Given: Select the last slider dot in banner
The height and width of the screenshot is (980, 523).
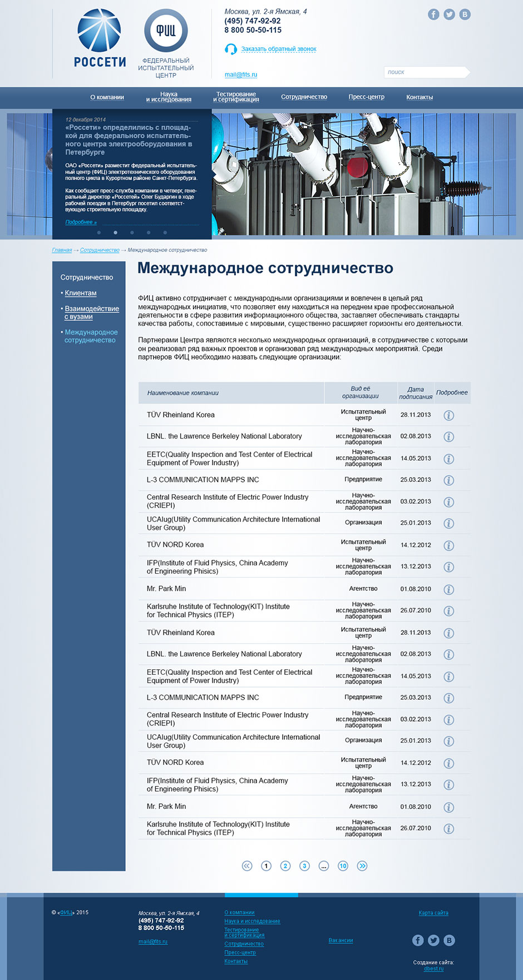Looking at the screenshot, I should point(165,232).
